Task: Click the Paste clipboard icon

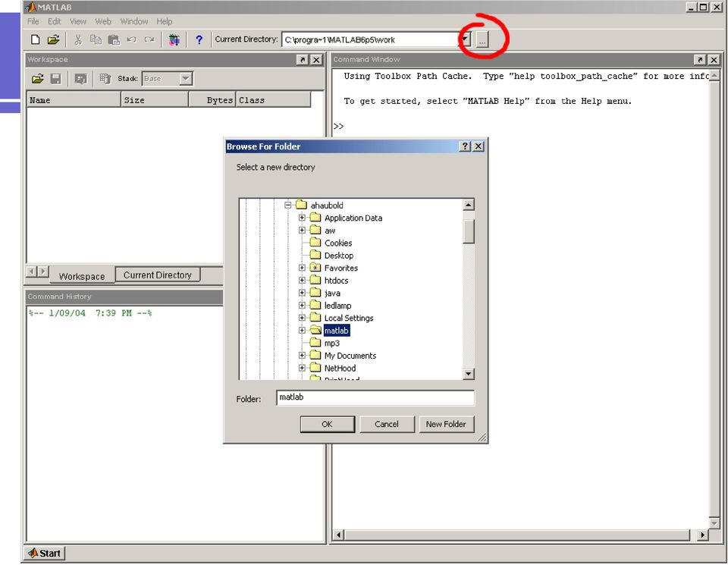Action: (x=114, y=40)
